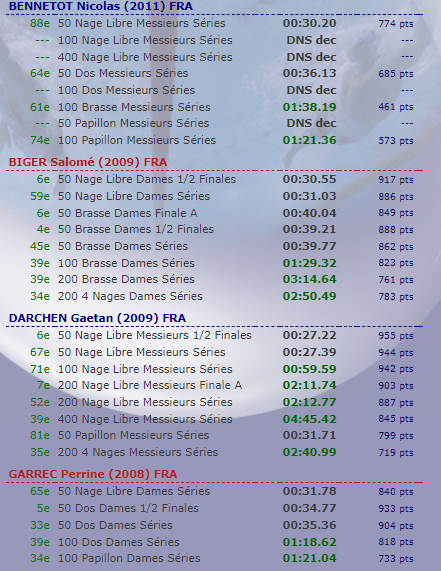The height and width of the screenshot is (571, 441).
Task: Open swimmer GARREC Perrine (2008) FRA
Action: 93,474
